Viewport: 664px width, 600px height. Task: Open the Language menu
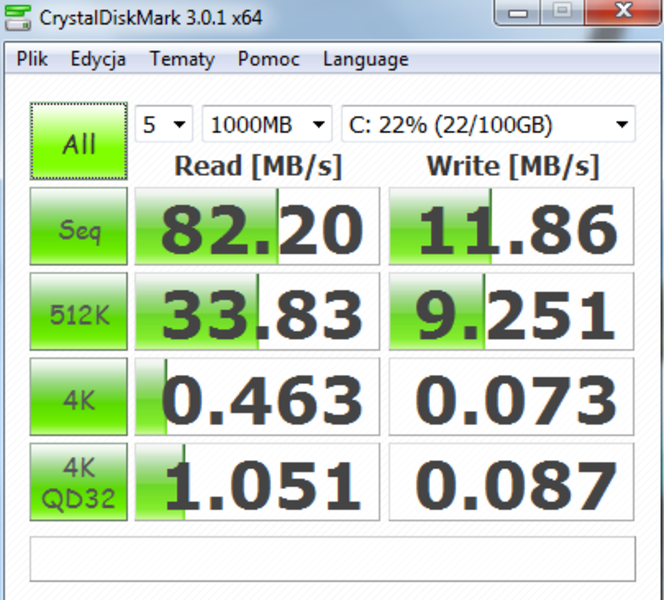pyautogui.click(x=365, y=58)
